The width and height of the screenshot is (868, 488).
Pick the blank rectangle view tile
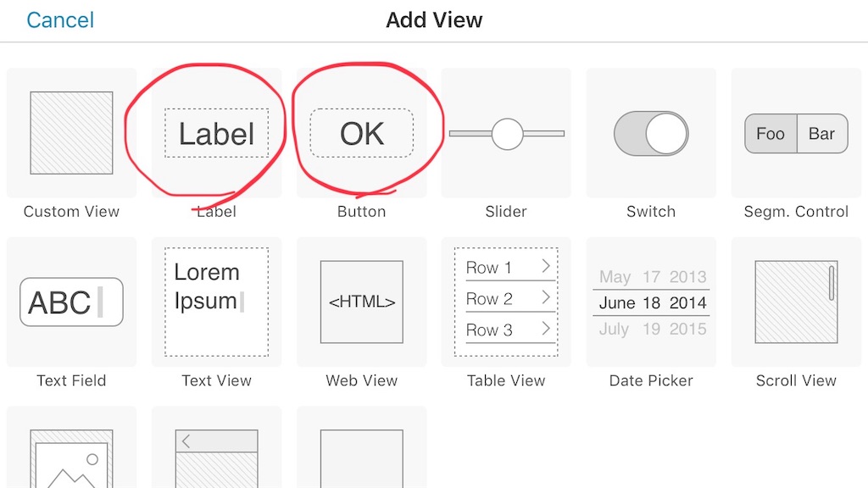pos(361,447)
